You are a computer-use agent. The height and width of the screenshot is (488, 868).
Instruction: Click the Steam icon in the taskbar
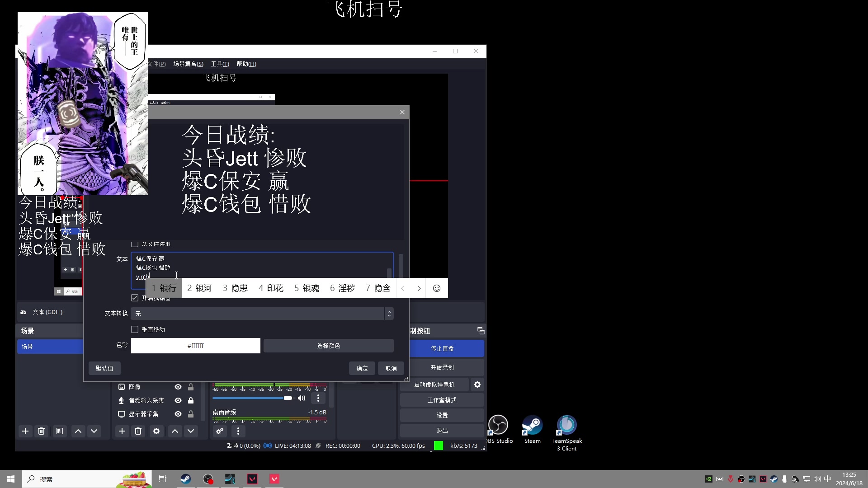point(185,479)
